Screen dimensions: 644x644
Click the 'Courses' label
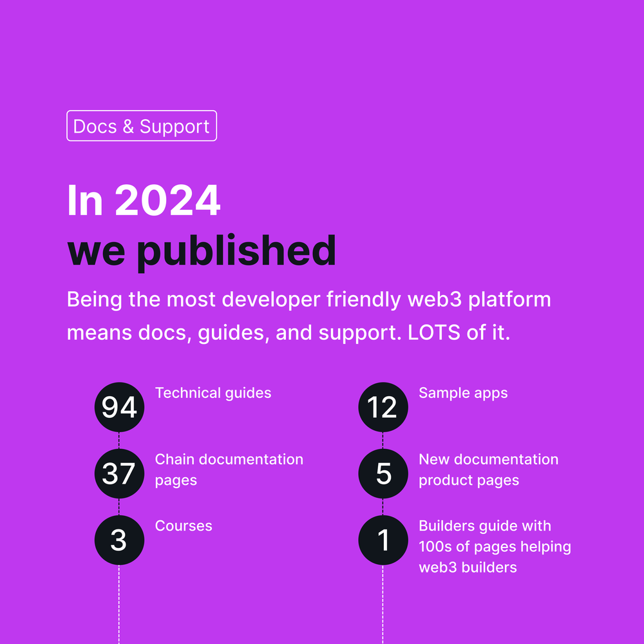(184, 526)
